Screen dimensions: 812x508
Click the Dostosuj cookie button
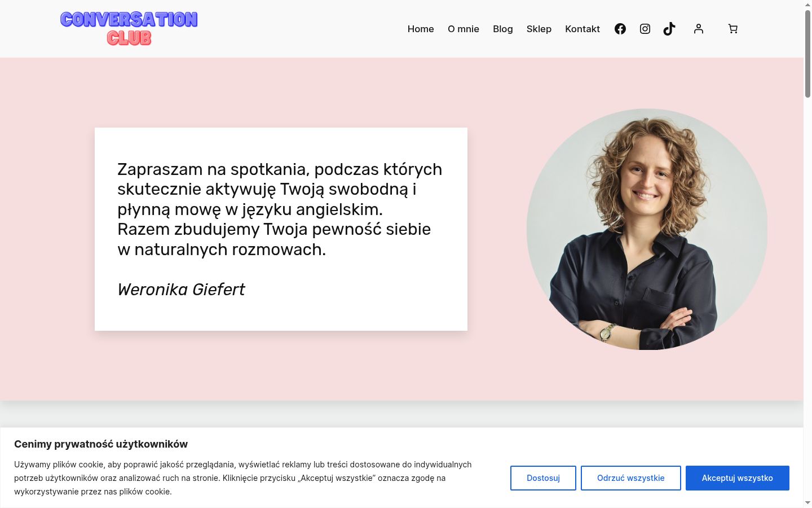(543, 478)
